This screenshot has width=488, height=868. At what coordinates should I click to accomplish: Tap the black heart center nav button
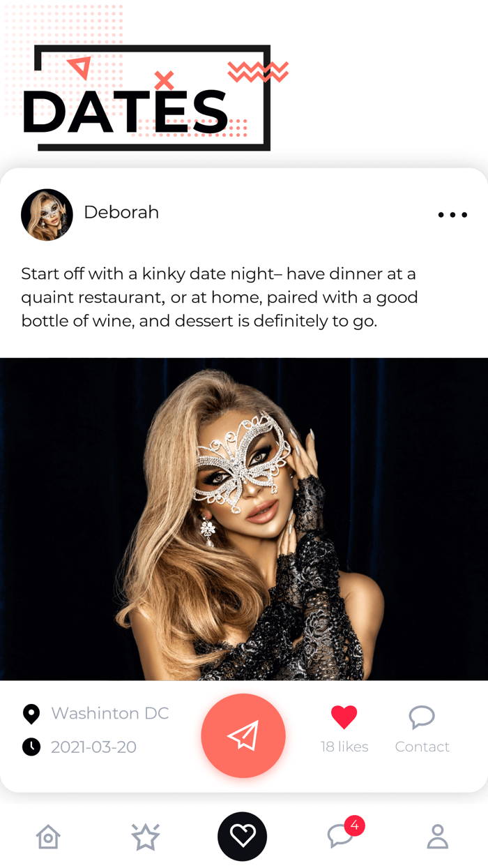(x=243, y=836)
